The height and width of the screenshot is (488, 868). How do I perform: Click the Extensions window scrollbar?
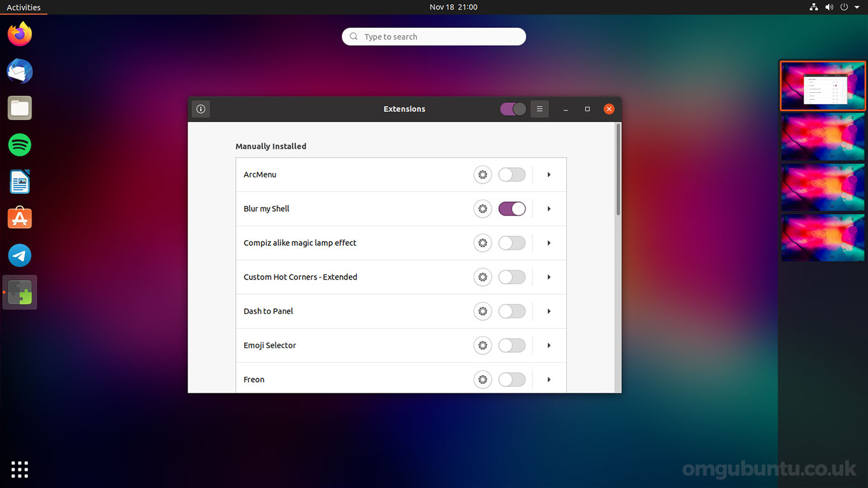618,170
